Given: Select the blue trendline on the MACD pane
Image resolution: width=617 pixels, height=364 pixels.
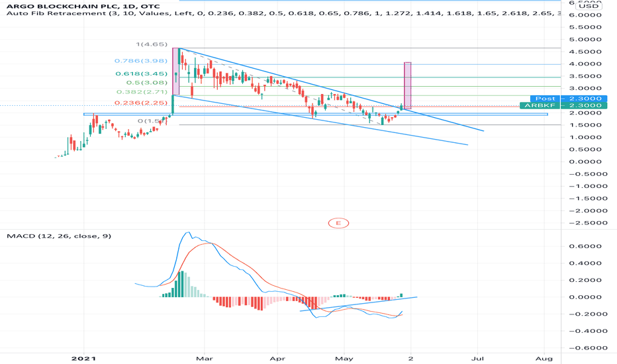Looking at the screenshot, I should point(358,304).
